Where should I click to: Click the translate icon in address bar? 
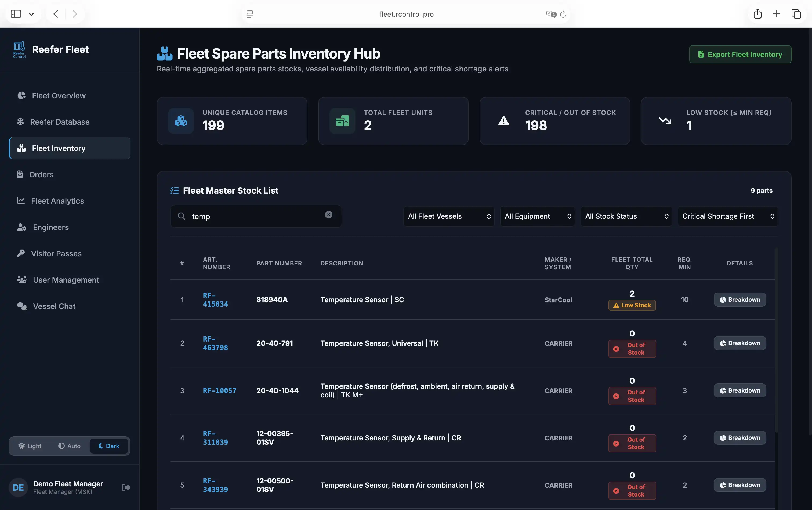(x=551, y=14)
